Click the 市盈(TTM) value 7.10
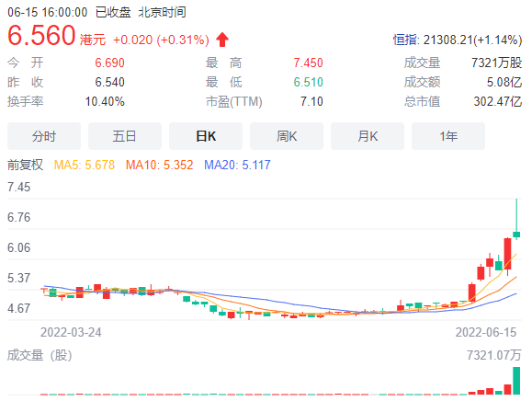 311,101
